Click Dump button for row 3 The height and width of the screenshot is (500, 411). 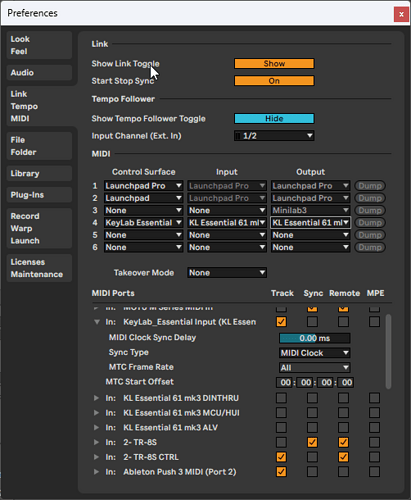pyautogui.click(x=370, y=210)
